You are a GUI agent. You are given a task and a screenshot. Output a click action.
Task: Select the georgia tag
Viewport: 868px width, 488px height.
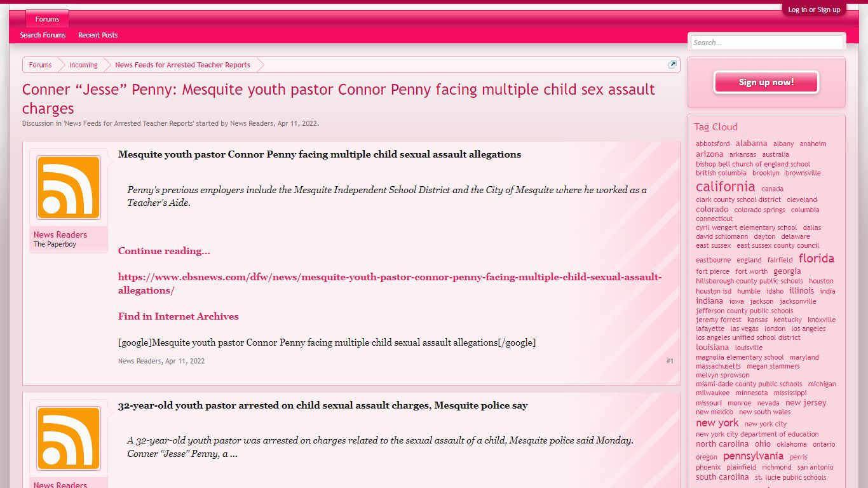[787, 271]
